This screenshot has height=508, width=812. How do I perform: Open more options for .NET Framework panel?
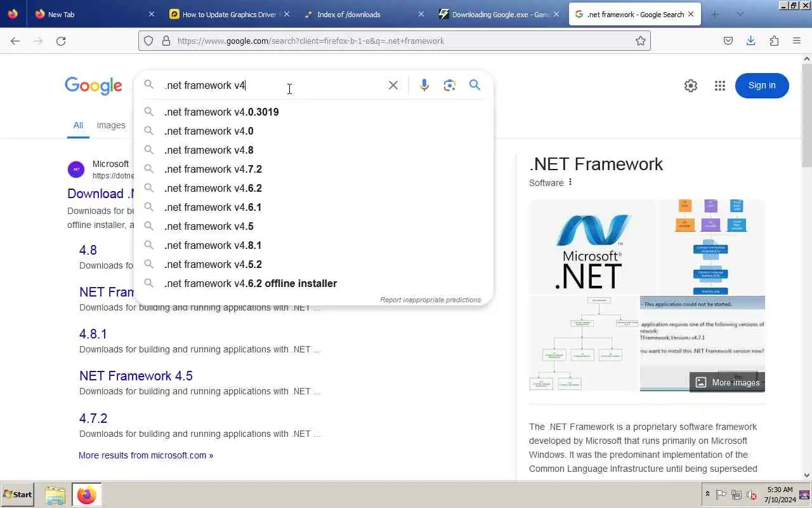(x=570, y=182)
